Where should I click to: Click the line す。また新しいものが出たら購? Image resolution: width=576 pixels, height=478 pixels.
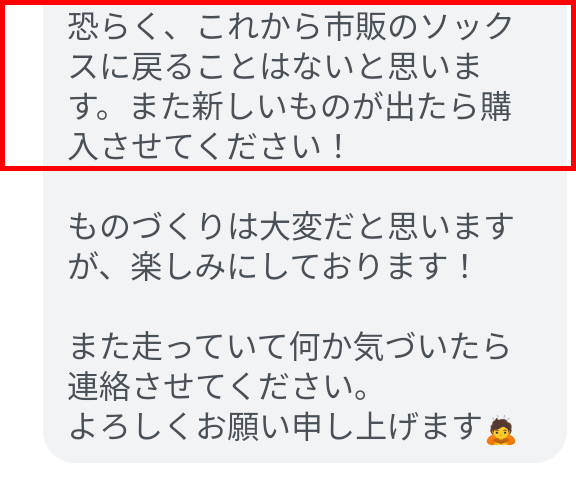pos(290,107)
